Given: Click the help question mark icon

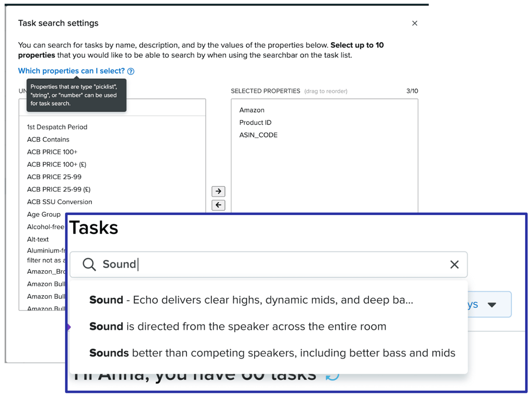Looking at the screenshot, I should coord(130,71).
